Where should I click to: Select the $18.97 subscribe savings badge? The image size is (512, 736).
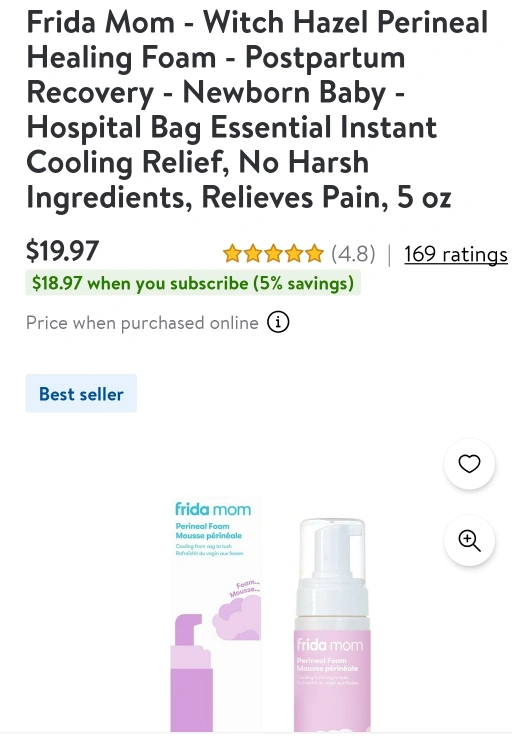(x=193, y=283)
